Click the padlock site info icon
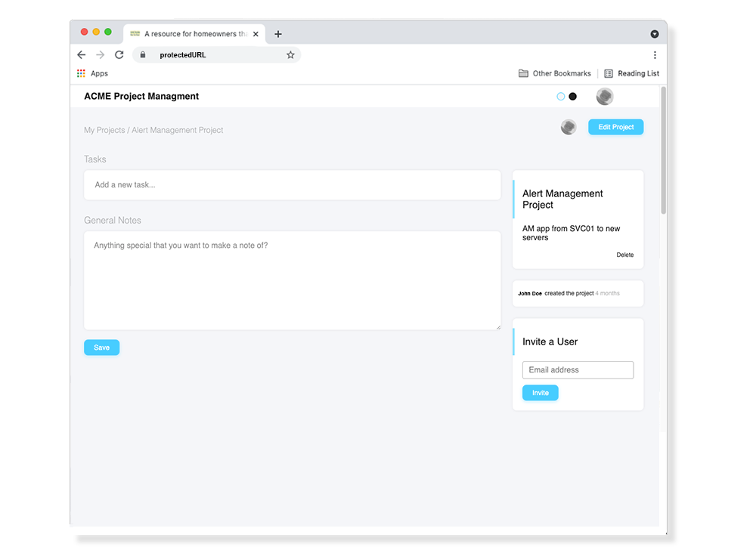 pos(142,55)
